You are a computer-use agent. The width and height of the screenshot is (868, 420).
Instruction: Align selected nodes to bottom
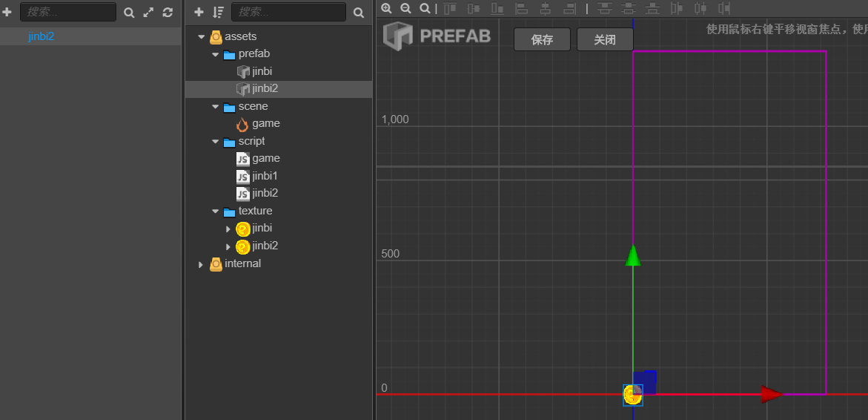click(497, 8)
